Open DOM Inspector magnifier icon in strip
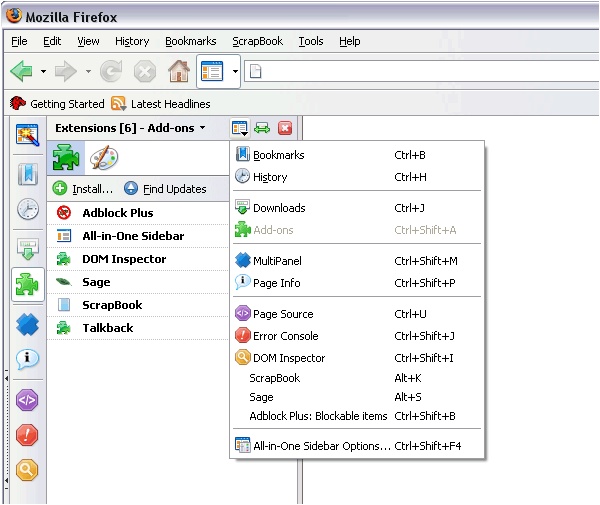 [x=27, y=470]
